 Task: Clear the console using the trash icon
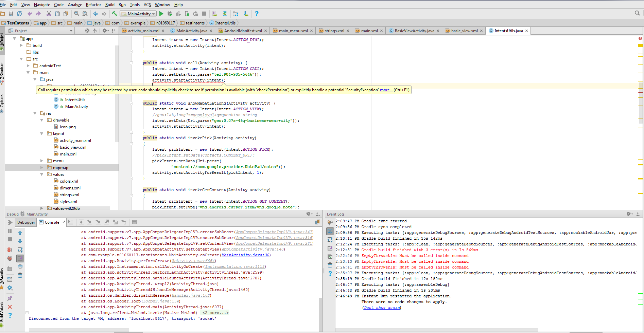pos(20,276)
